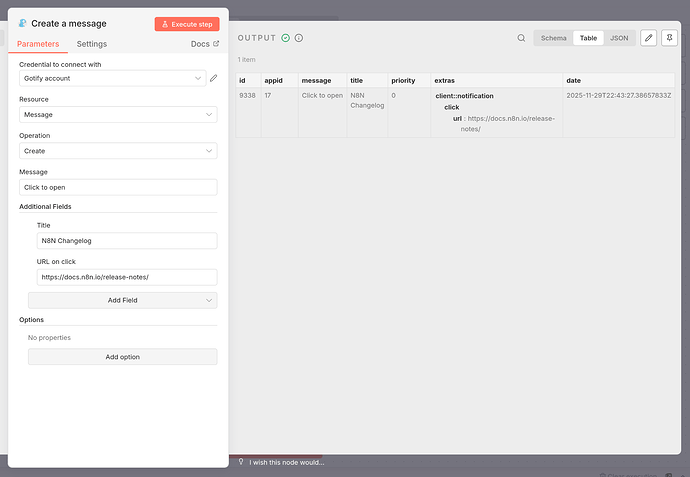Select the Table output view
Image resolution: width=690 pixels, height=477 pixels.
tap(588, 38)
